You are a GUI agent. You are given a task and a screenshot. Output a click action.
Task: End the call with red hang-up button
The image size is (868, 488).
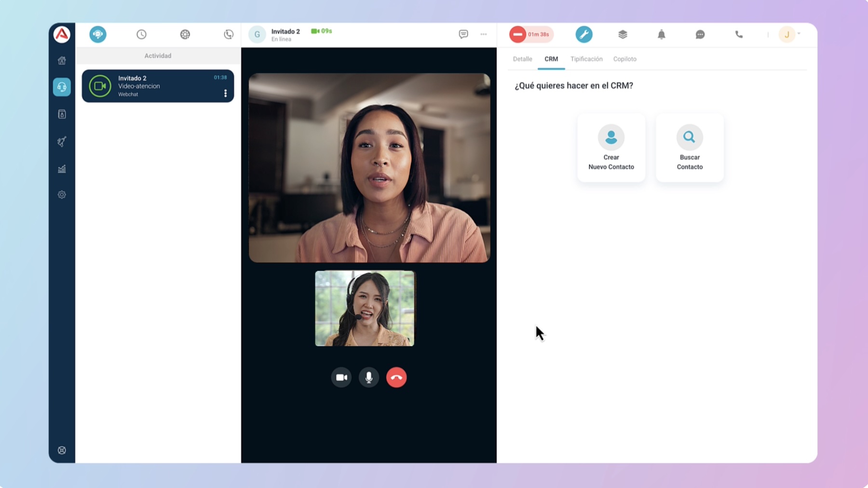click(396, 378)
